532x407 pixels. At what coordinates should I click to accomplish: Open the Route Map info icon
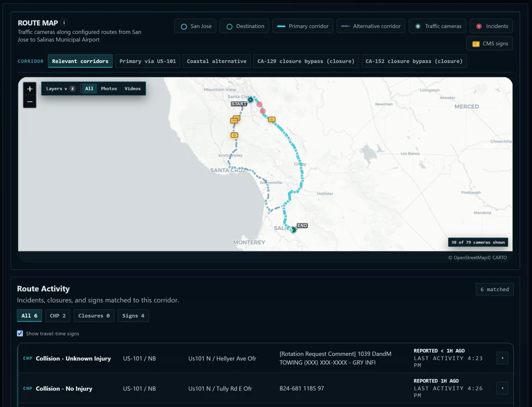64,22
